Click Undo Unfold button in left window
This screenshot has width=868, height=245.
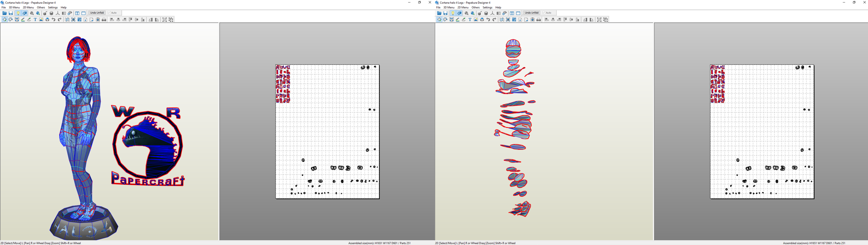tap(97, 13)
